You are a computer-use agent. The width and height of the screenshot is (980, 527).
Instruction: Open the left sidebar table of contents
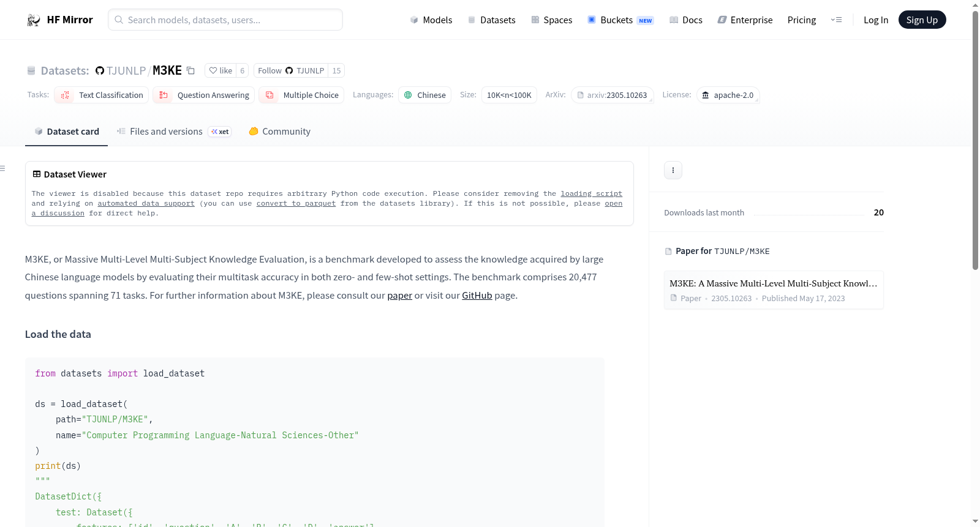click(3, 168)
